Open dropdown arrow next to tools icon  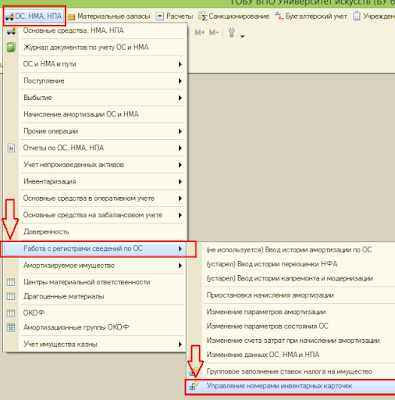(243, 36)
